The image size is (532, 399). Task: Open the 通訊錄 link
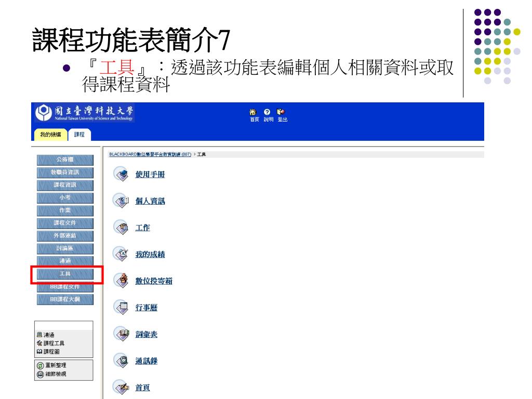[x=146, y=361]
